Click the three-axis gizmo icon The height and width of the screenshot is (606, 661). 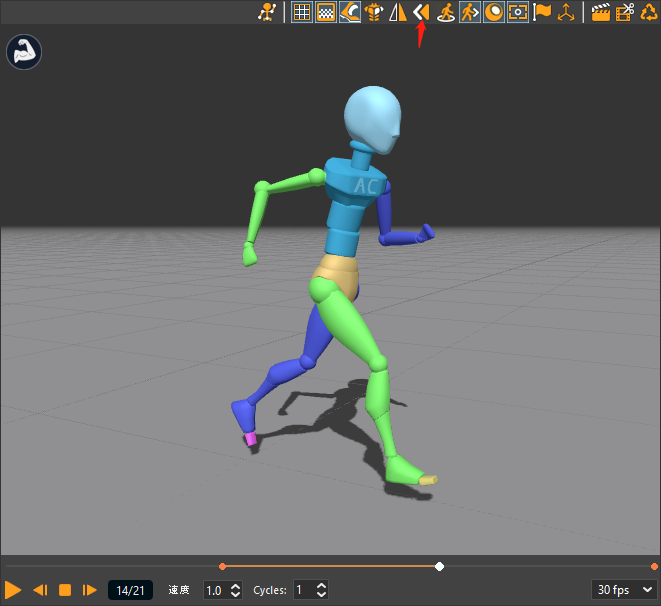pyautogui.click(x=567, y=12)
